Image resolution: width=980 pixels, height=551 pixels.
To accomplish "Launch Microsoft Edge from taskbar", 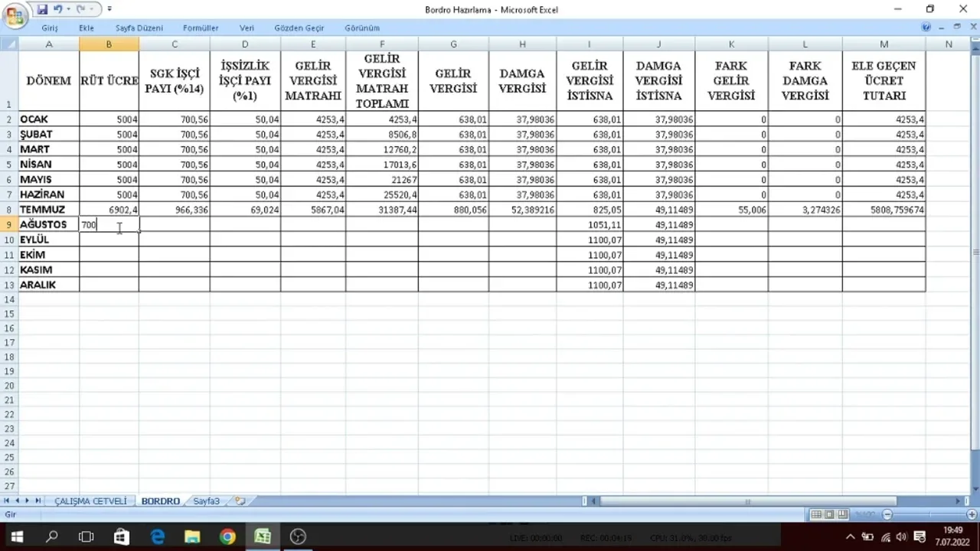I will (157, 536).
